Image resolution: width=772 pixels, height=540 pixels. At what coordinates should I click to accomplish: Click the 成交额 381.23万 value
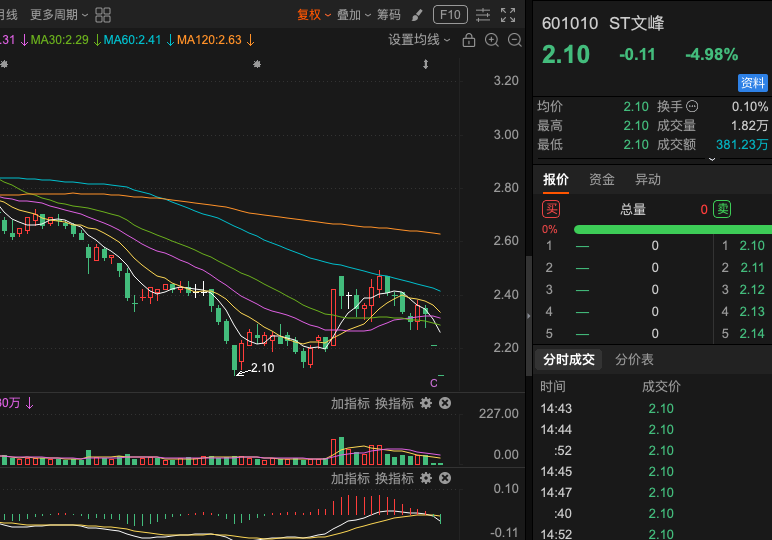[741, 144]
